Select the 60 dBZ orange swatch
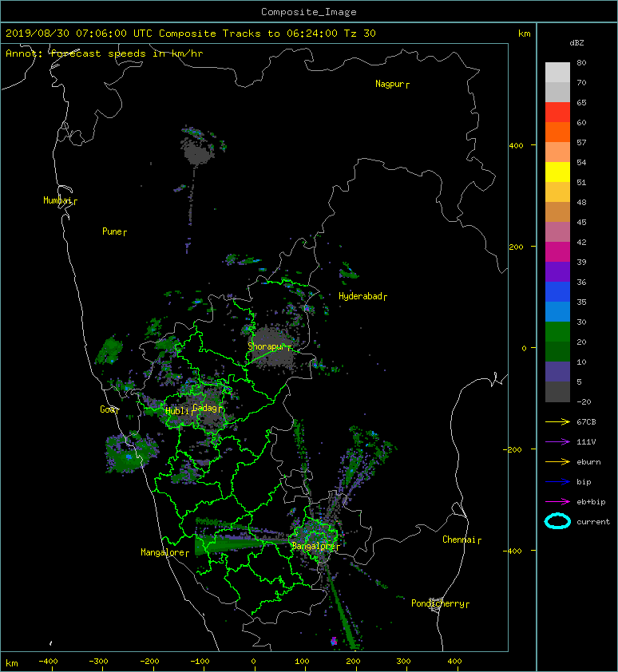The height and width of the screenshot is (672, 618). click(557, 132)
